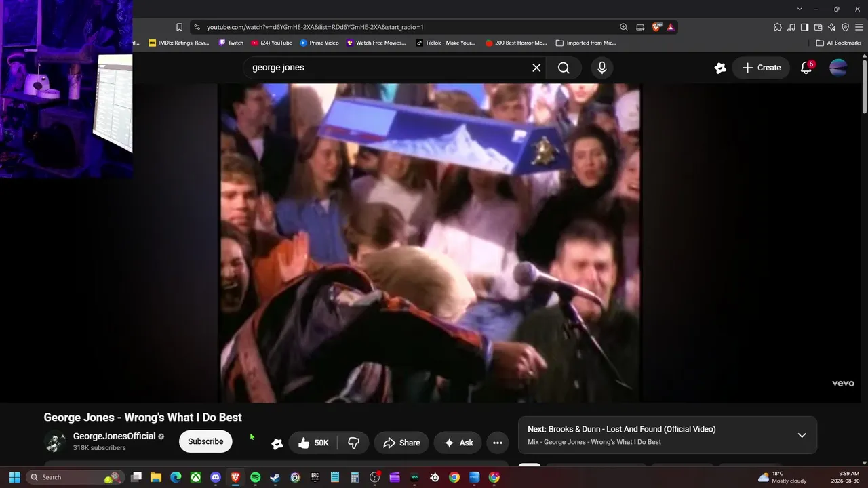Viewport: 868px width, 488px height.
Task: Click the Ask button
Action: click(458, 443)
